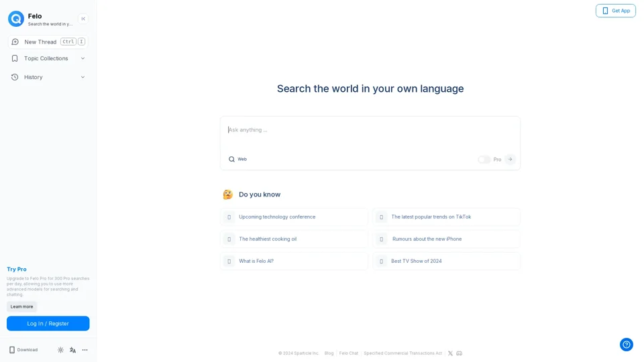Select 'The healthiest cooking oil' suggestion
The image size is (644, 362).
coord(294,239)
